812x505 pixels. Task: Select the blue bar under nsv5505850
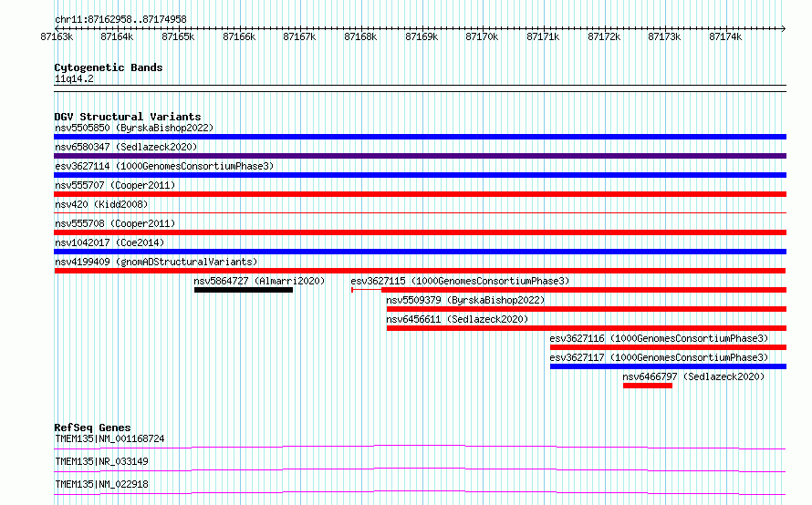[x=420, y=137]
